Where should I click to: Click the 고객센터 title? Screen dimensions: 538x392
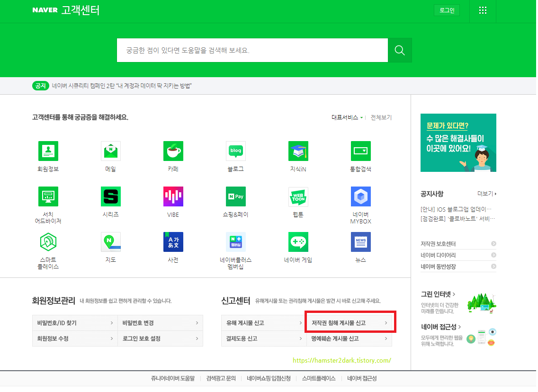coord(81,10)
